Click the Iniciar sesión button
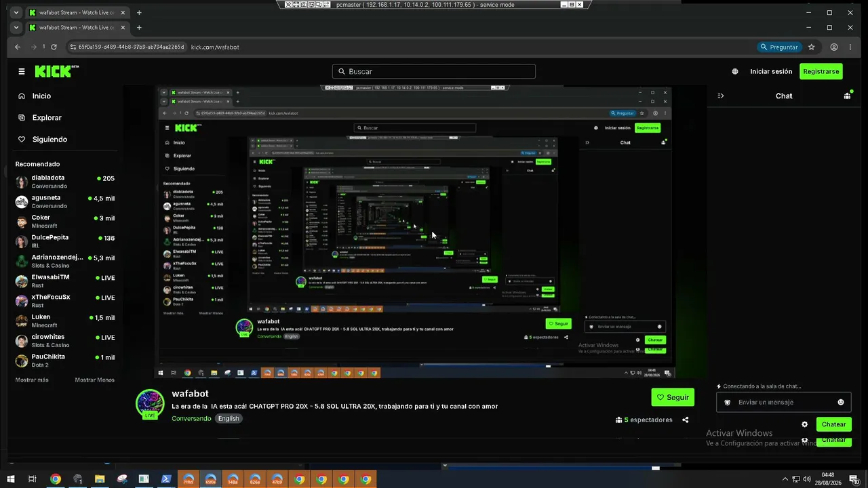The height and width of the screenshot is (488, 868). point(771,71)
